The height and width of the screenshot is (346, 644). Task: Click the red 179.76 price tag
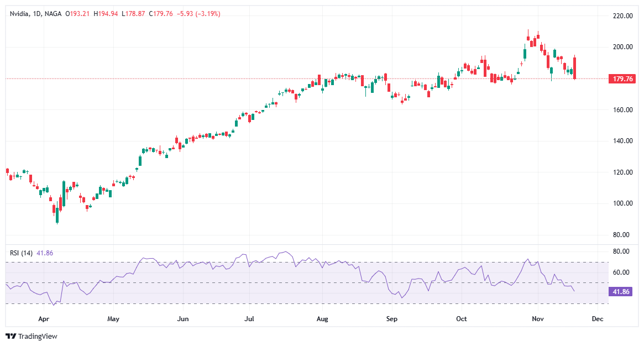[623, 79]
